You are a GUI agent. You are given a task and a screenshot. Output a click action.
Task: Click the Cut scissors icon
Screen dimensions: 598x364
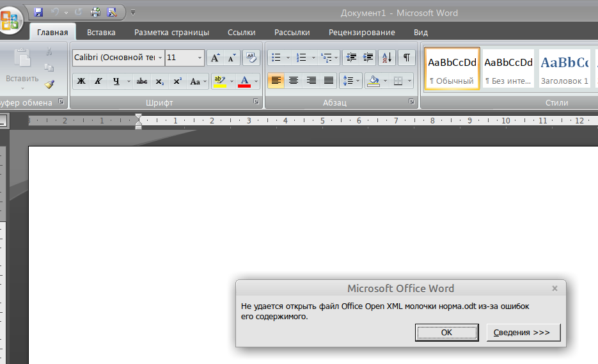[49, 51]
